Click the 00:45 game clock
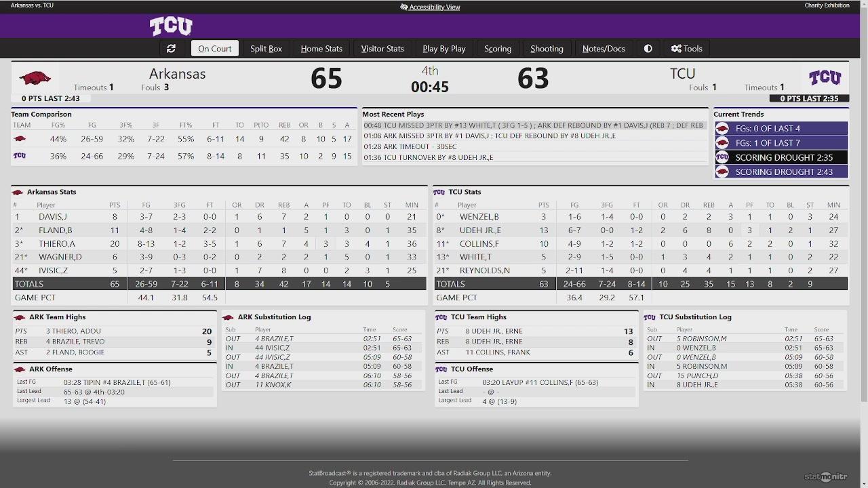Image resolution: width=868 pixels, height=488 pixels. click(430, 87)
